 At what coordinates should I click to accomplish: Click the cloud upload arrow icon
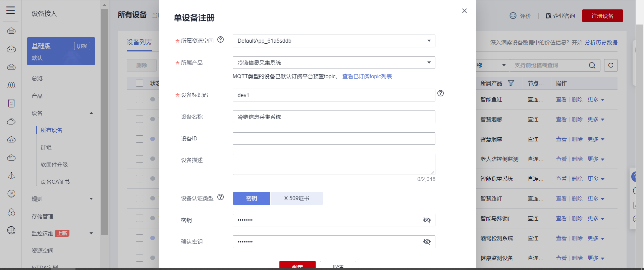point(11,139)
